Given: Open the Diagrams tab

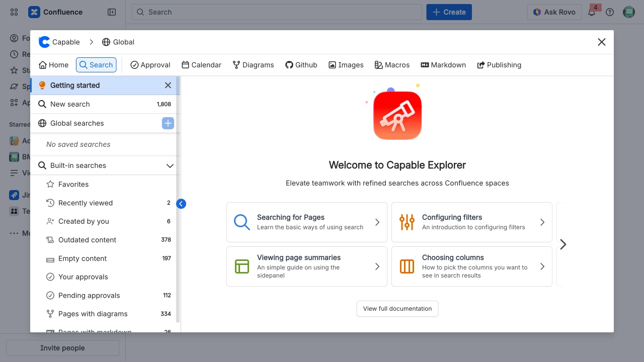Looking at the screenshot, I should coord(253,65).
